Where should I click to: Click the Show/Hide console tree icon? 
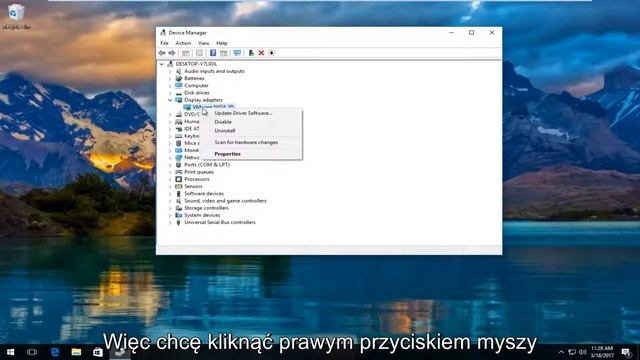186,53
